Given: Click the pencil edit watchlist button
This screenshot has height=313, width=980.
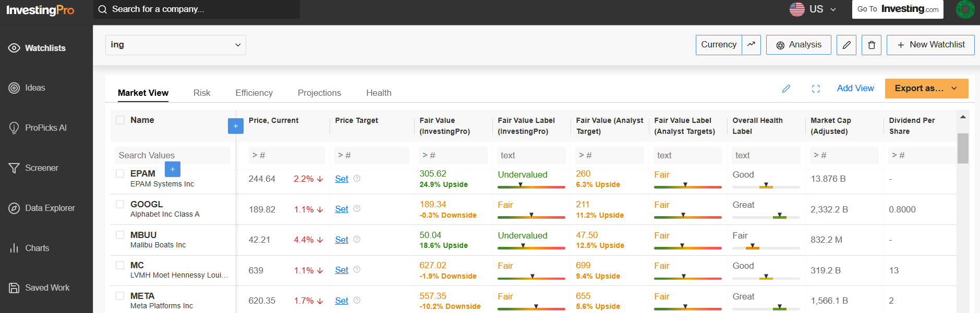Looking at the screenshot, I should tap(846, 45).
